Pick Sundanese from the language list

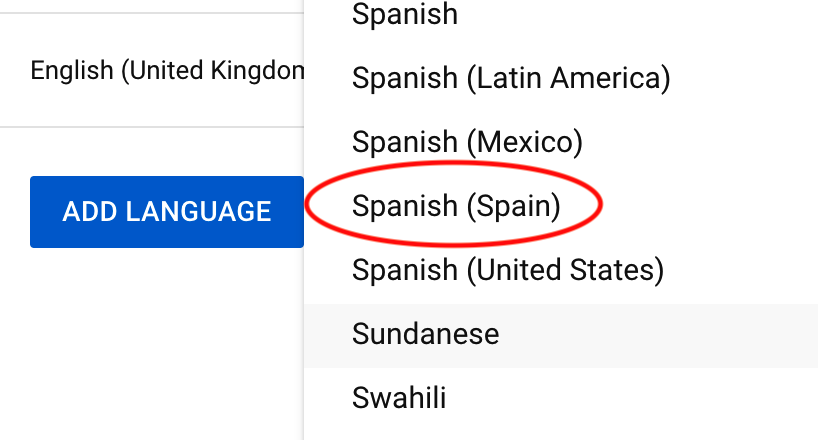pos(425,333)
